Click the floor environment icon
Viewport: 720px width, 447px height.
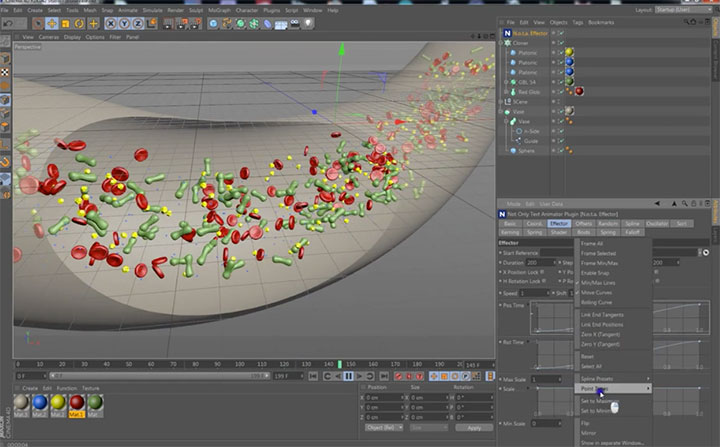[x=281, y=23]
